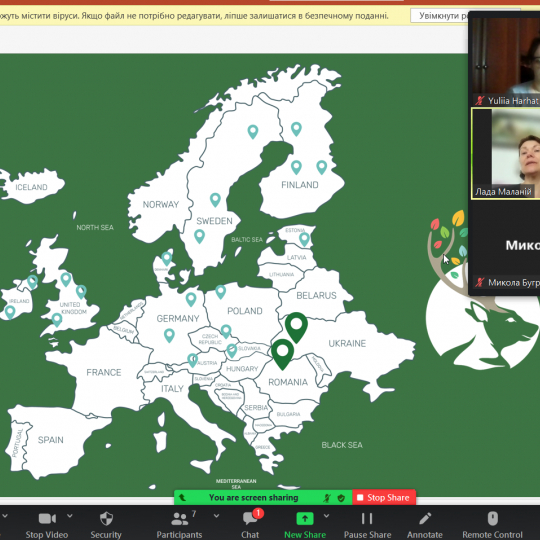Click the green New Share icon

(x=305, y=518)
